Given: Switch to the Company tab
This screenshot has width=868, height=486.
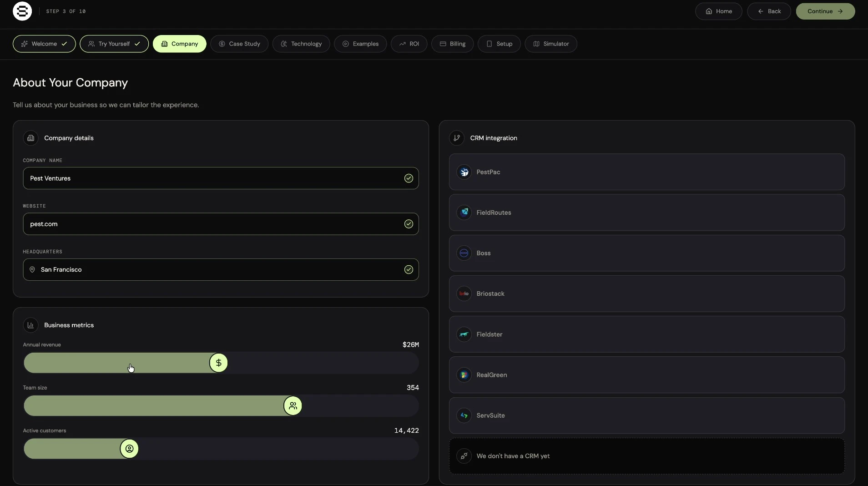Looking at the screenshot, I should click(x=180, y=44).
